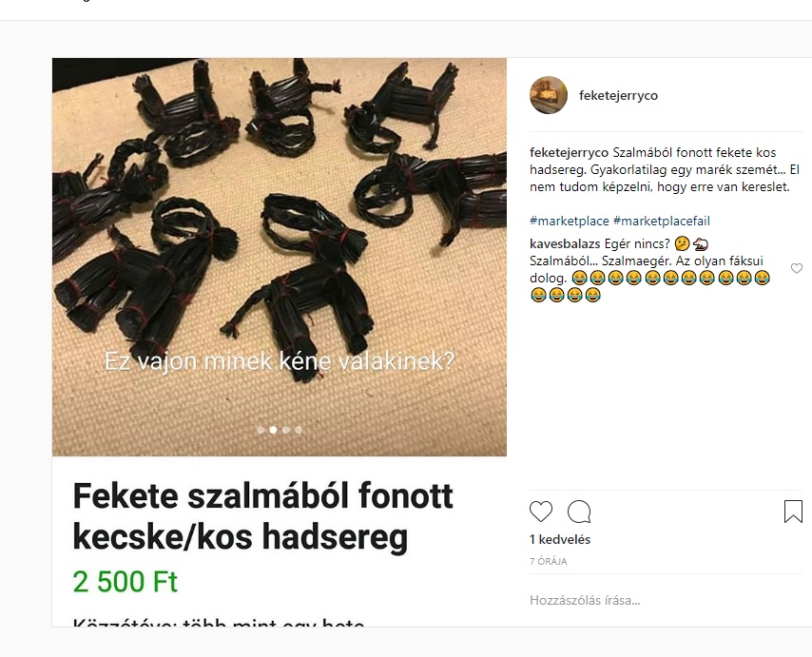This screenshot has width=812, height=657.
Task: View who liked via 1 kedvelés
Action: click(x=560, y=539)
